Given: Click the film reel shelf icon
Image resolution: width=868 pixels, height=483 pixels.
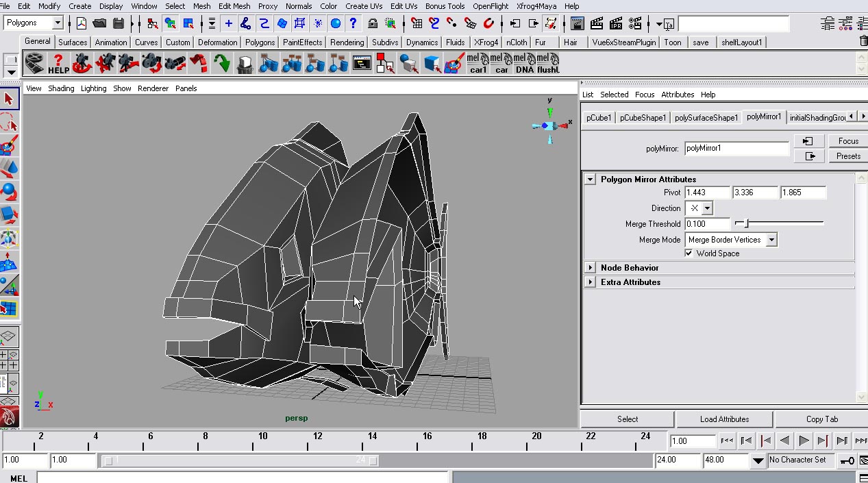Looking at the screenshot, I should [x=35, y=64].
